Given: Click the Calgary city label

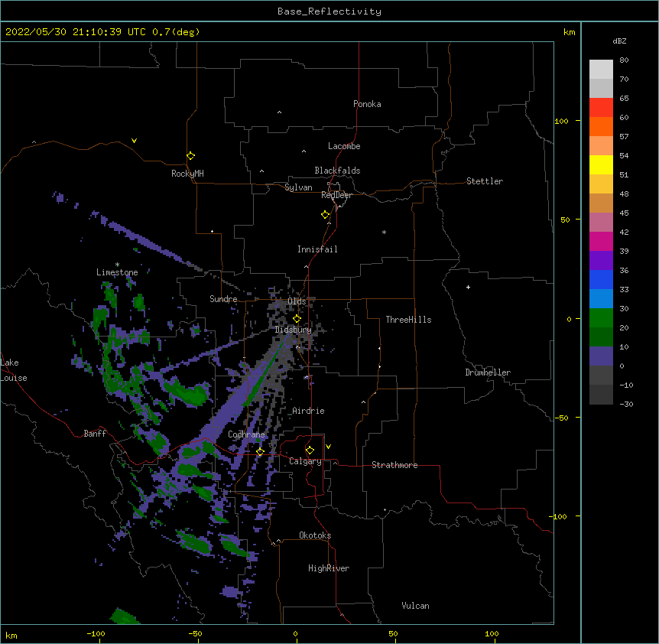Looking at the screenshot, I should point(305,461).
